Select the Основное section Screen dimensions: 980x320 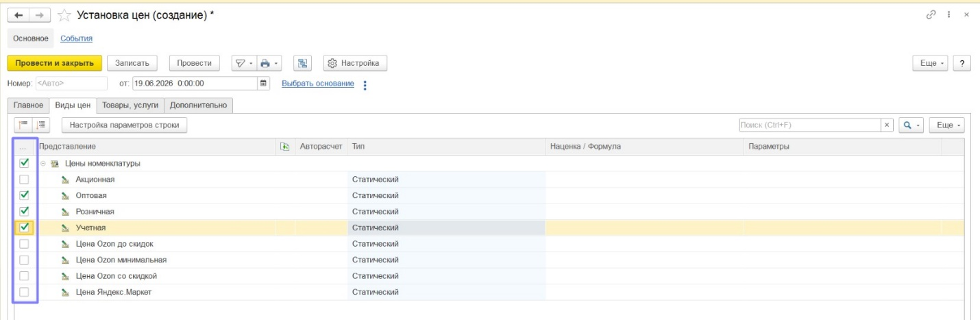click(31, 38)
